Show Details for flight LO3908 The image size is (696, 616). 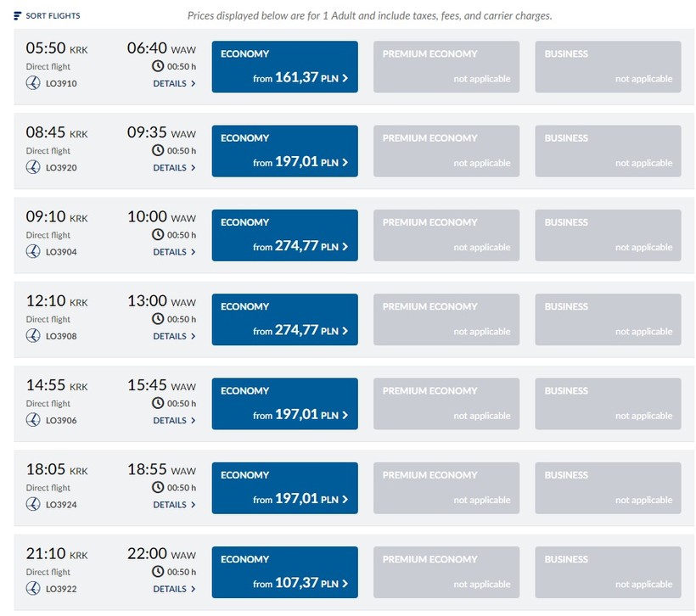[174, 337]
